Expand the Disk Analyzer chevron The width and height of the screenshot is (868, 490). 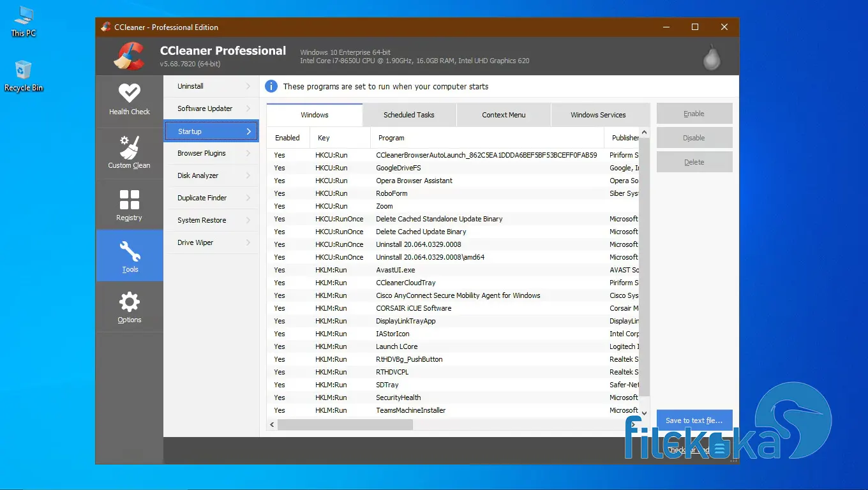[x=248, y=175]
